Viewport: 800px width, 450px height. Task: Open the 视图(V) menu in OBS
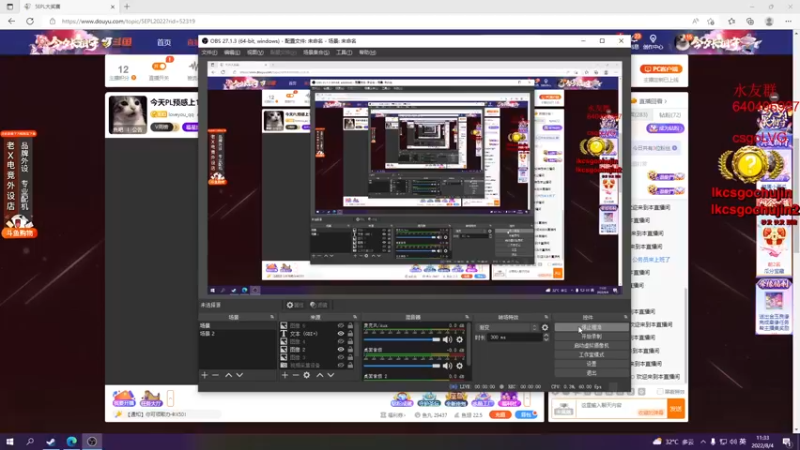(x=255, y=52)
